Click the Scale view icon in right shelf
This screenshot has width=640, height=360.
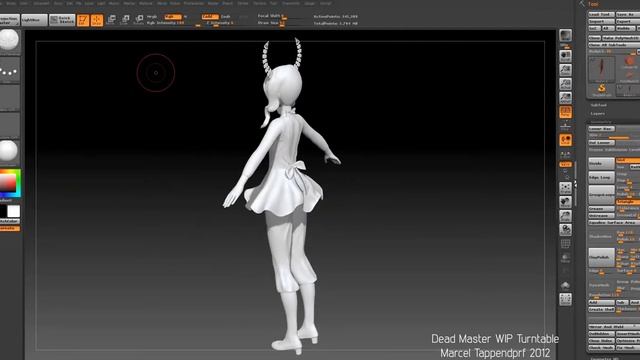point(565,216)
